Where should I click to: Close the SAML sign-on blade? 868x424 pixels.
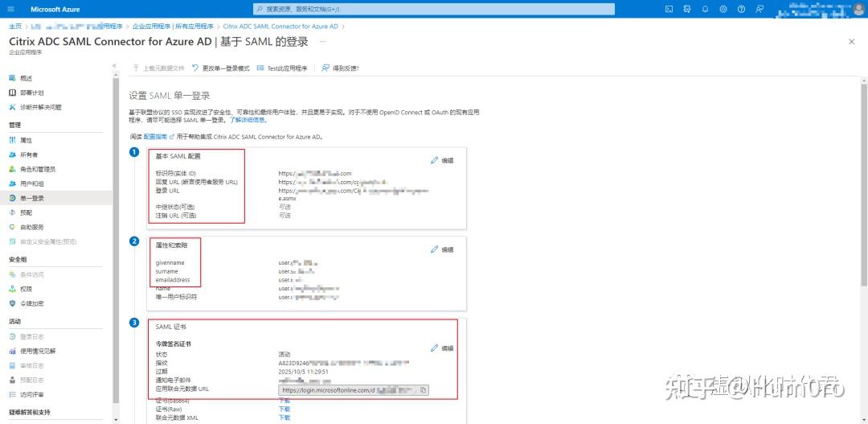[851, 42]
